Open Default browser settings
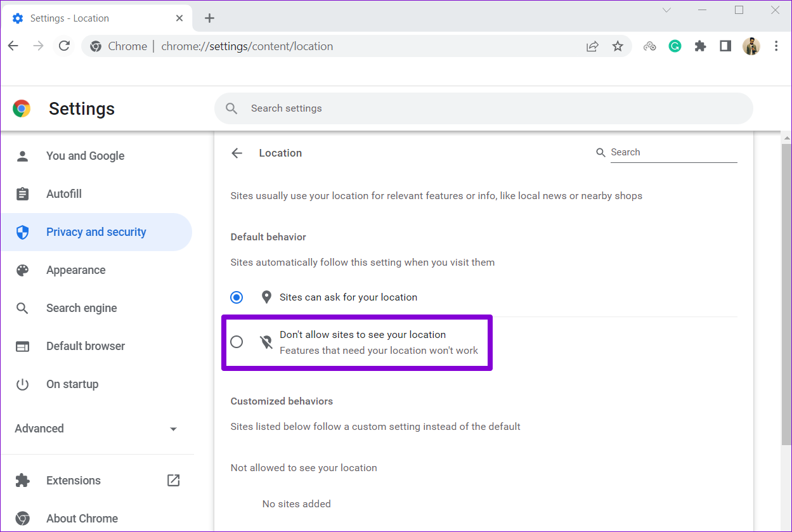792x532 pixels. click(96, 346)
